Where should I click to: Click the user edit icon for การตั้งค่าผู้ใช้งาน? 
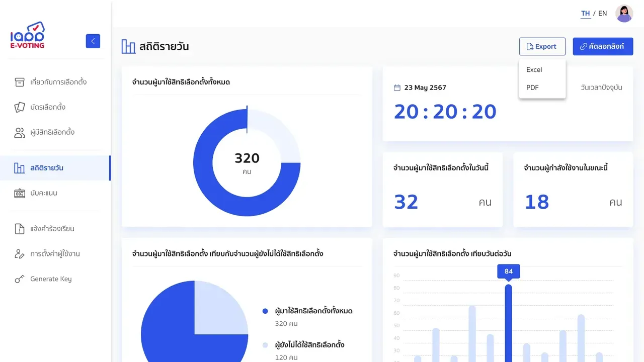20,254
